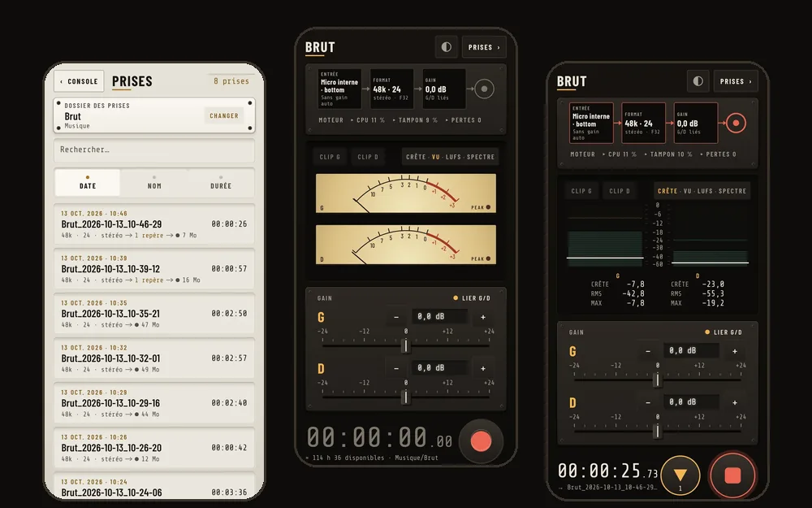This screenshot has width=812, height=508.
Task: Decrease G gain with the minus button on the idle console
Action: point(396,317)
